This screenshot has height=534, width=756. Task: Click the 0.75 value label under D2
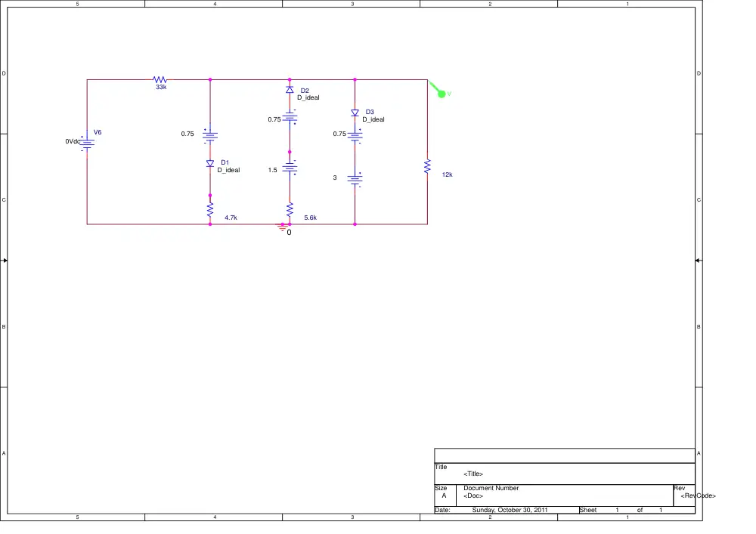[274, 119]
